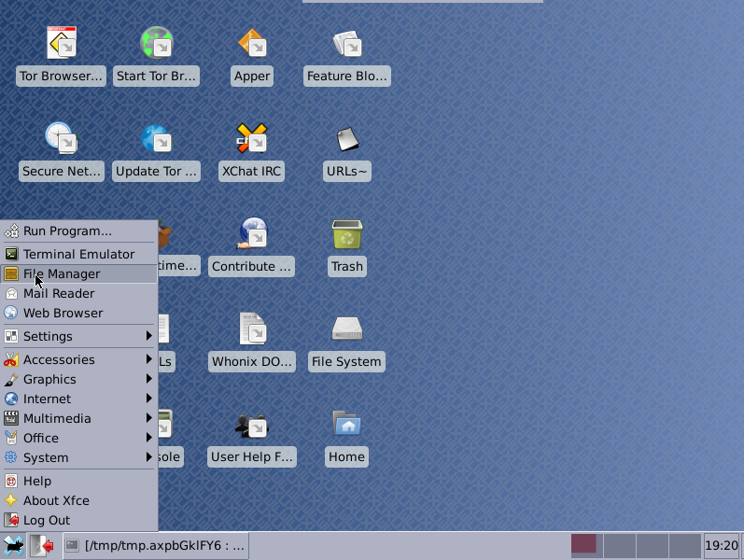Click the logout button on the bottom panel
Viewport: 744px width, 560px height.
(x=42, y=545)
